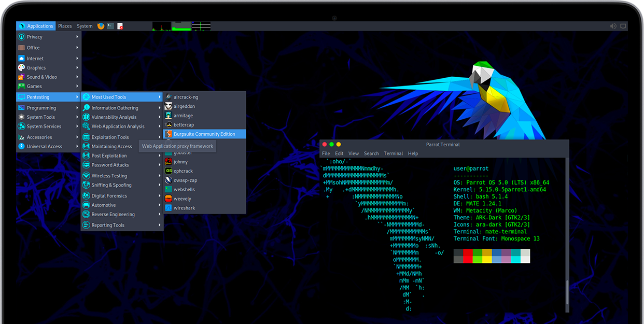Viewport: 644px width, 324px height.
Task: Expand the Pentesting submenu
Action: 49,97
